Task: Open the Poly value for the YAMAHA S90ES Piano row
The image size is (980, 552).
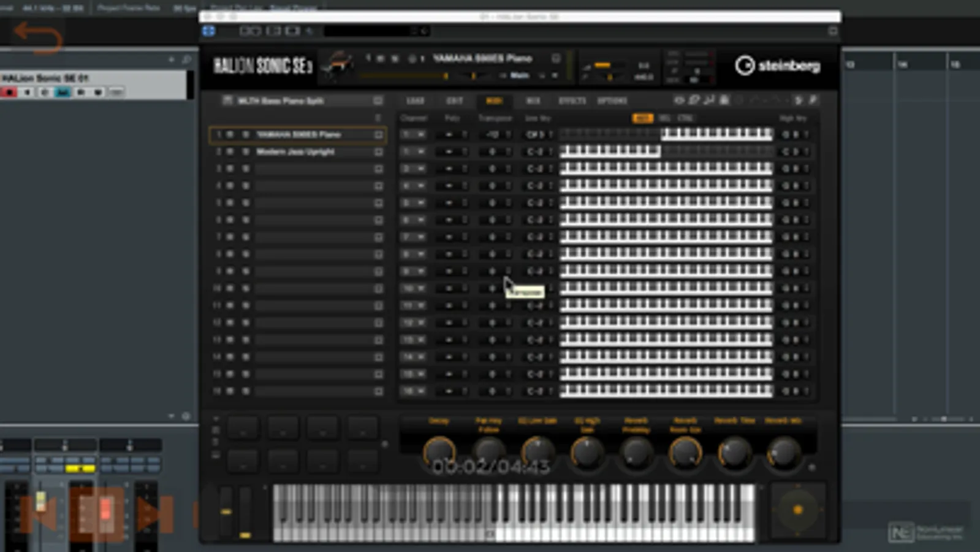Action: pyautogui.click(x=452, y=134)
